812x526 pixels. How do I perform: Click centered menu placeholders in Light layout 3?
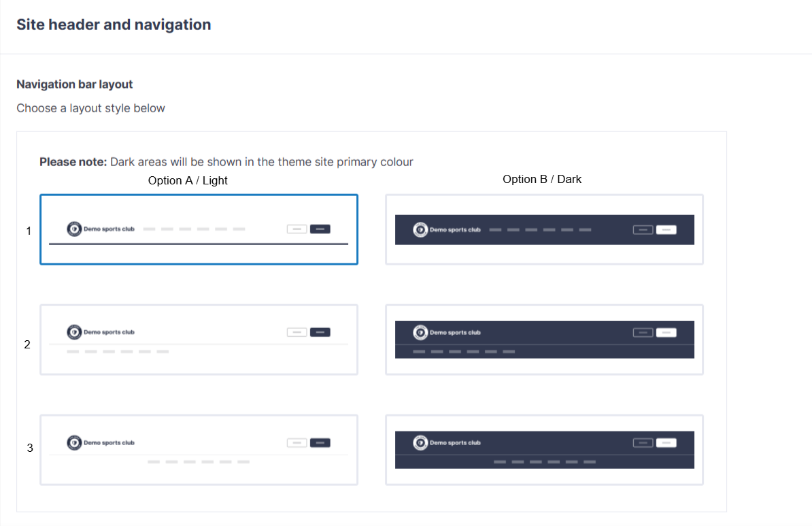point(199,462)
